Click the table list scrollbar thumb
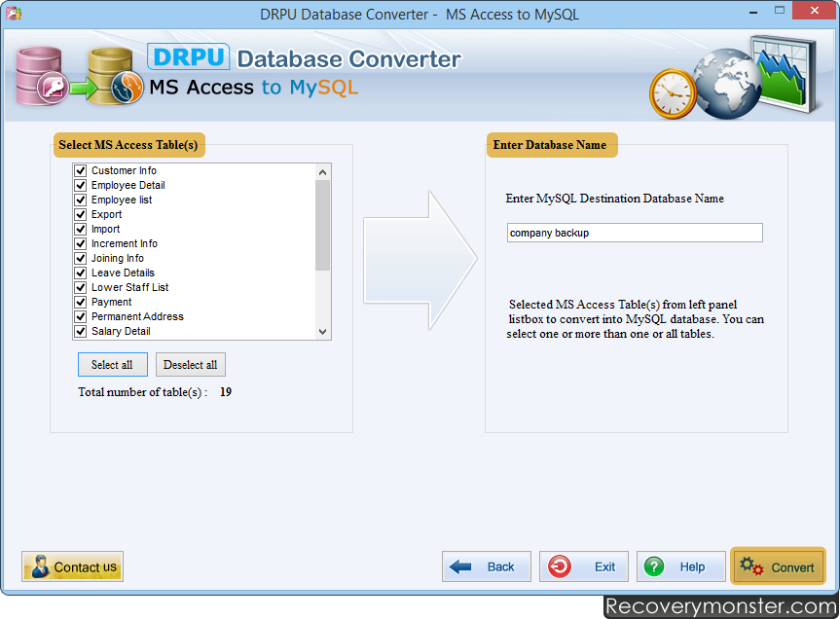The image size is (840, 619). click(322, 226)
